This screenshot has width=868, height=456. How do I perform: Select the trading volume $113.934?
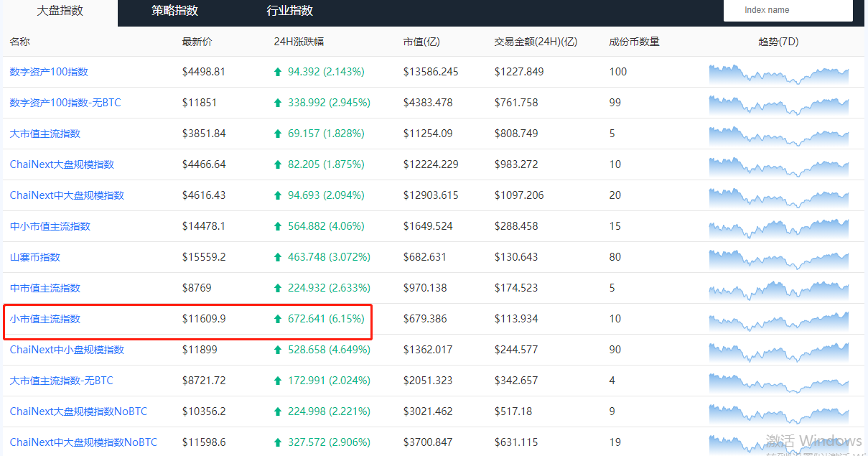click(516, 319)
